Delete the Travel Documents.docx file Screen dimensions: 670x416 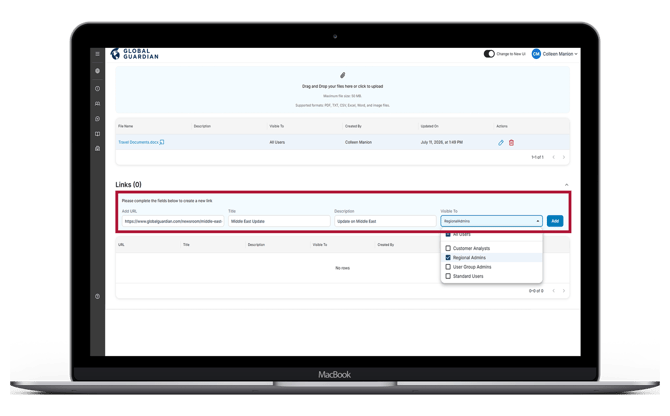point(511,143)
